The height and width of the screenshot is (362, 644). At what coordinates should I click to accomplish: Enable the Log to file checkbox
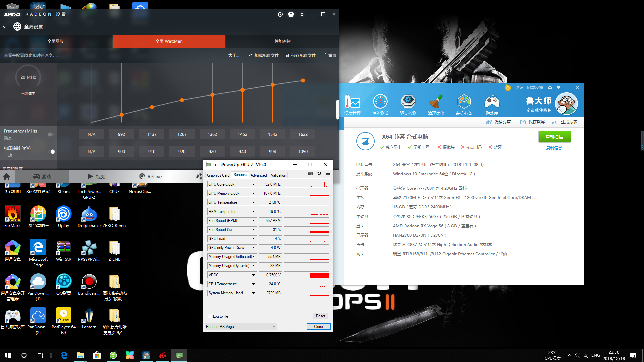(210, 316)
